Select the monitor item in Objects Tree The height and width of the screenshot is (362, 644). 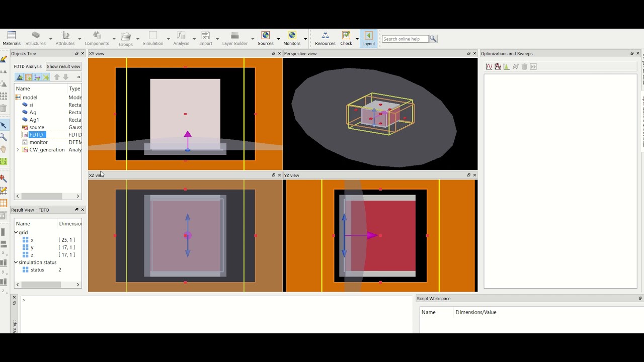click(38, 142)
